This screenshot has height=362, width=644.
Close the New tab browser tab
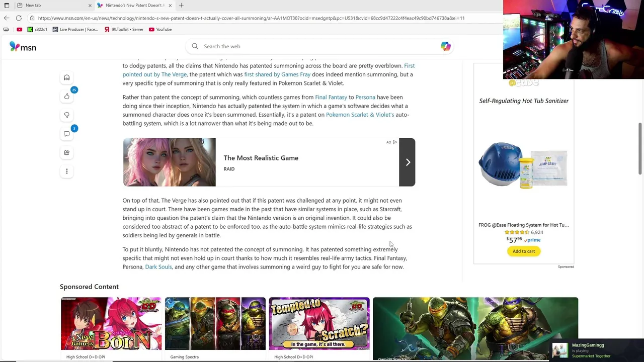point(90,6)
